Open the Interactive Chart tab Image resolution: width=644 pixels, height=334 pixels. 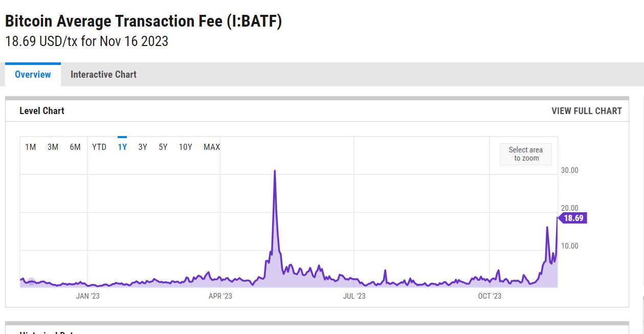pyautogui.click(x=103, y=75)
